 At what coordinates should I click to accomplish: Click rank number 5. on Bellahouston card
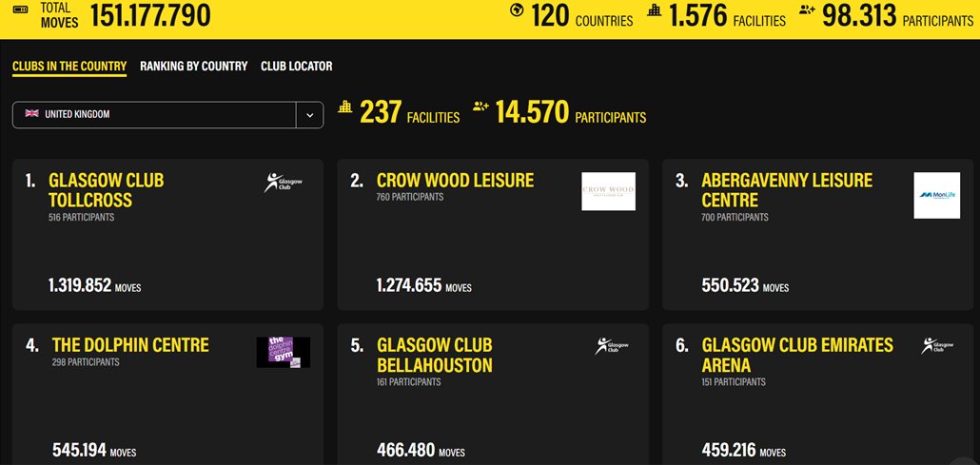click(357, 345)
